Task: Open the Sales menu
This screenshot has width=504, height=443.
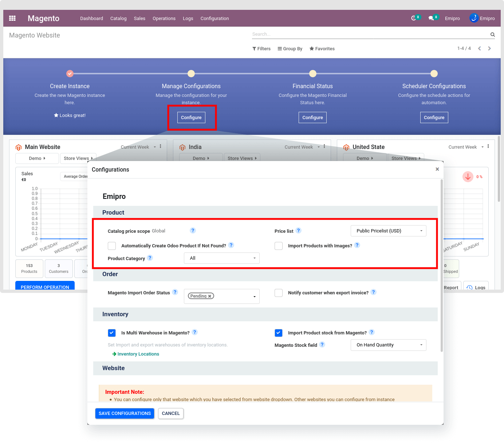Action: pos(139,19)
